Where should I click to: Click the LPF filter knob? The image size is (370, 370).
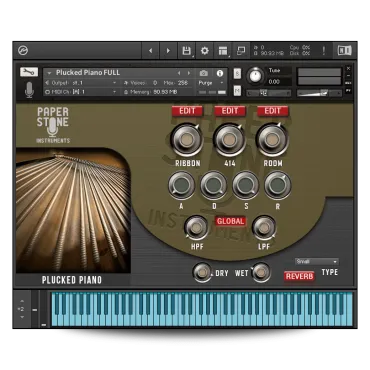264,228
